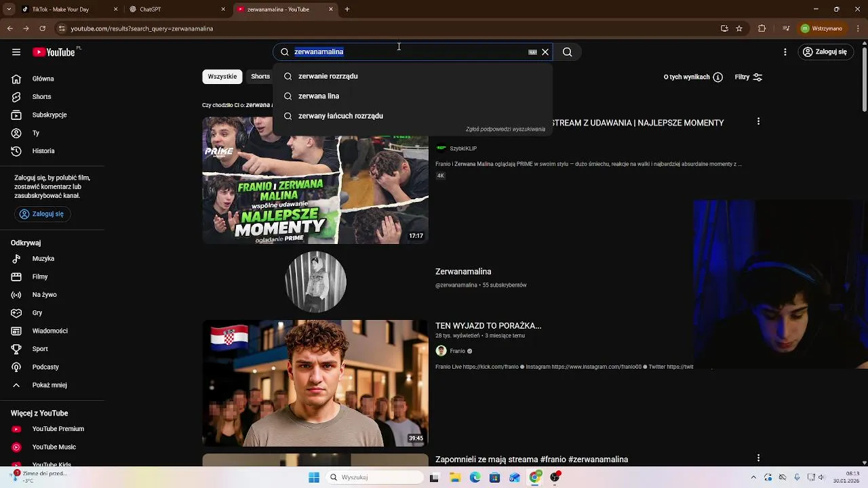868x488 pixels.
Task: Open File Explorer from taskbar
Action: tap(455, 478)
